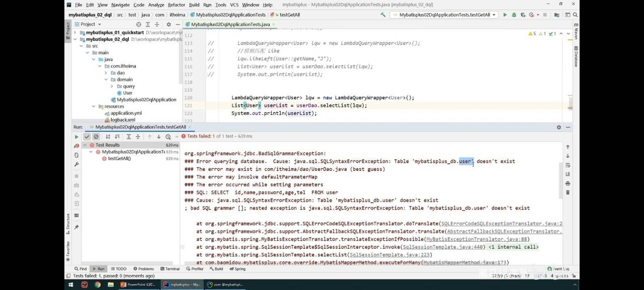Collapse all icon in Project panel header
Screen dimensions: 644x290
click(x=157, y=24)
